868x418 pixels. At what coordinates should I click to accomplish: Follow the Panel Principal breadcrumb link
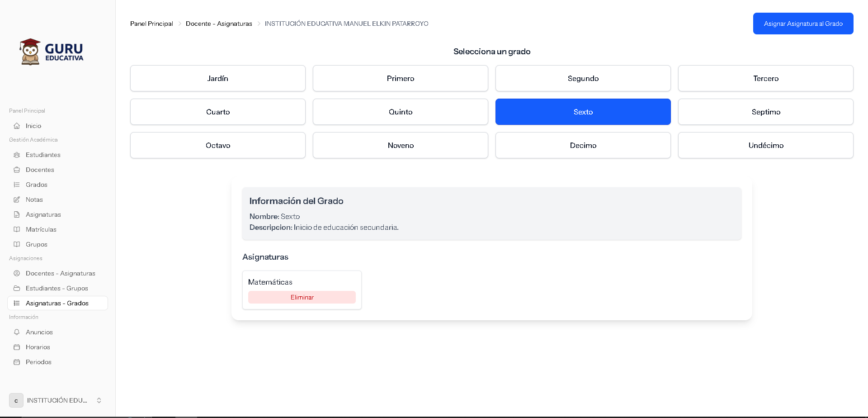coord(151,24)
